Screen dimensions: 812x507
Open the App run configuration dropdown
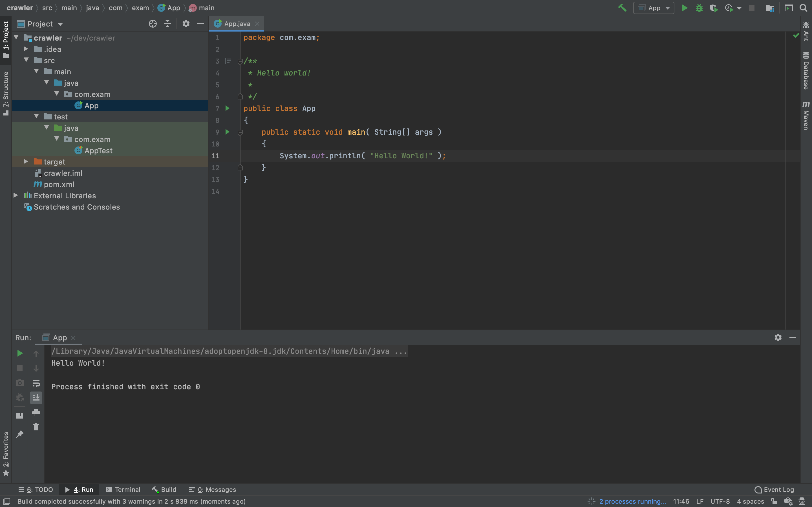tap(654, 8)
